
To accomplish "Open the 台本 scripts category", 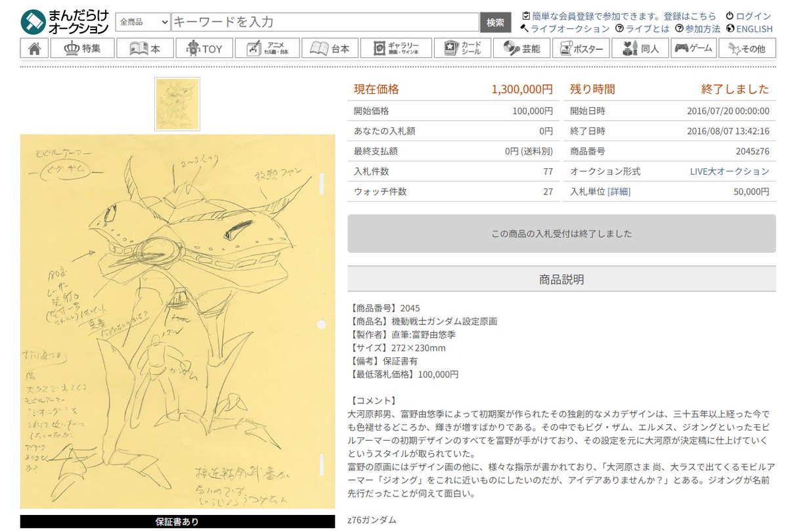I will click(330, 48).
